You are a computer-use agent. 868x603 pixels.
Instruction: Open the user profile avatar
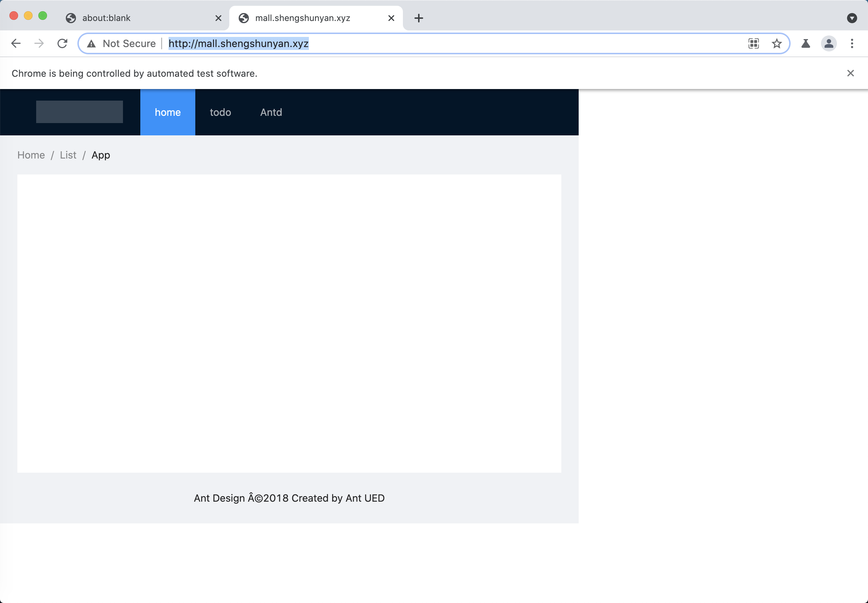point(828,43)
